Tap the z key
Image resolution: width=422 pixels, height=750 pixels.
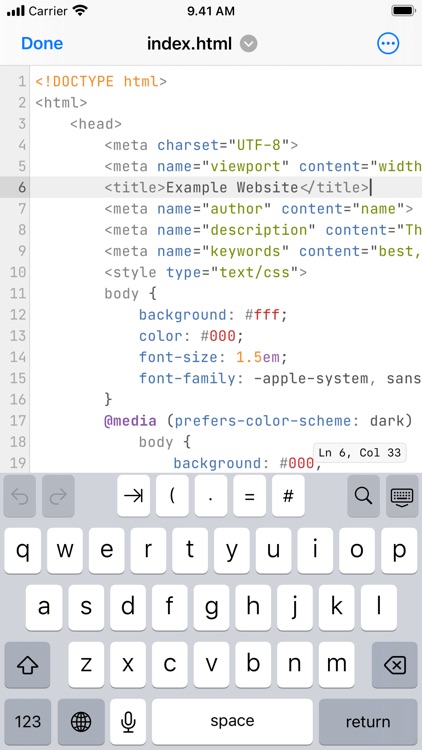[86, 665]
